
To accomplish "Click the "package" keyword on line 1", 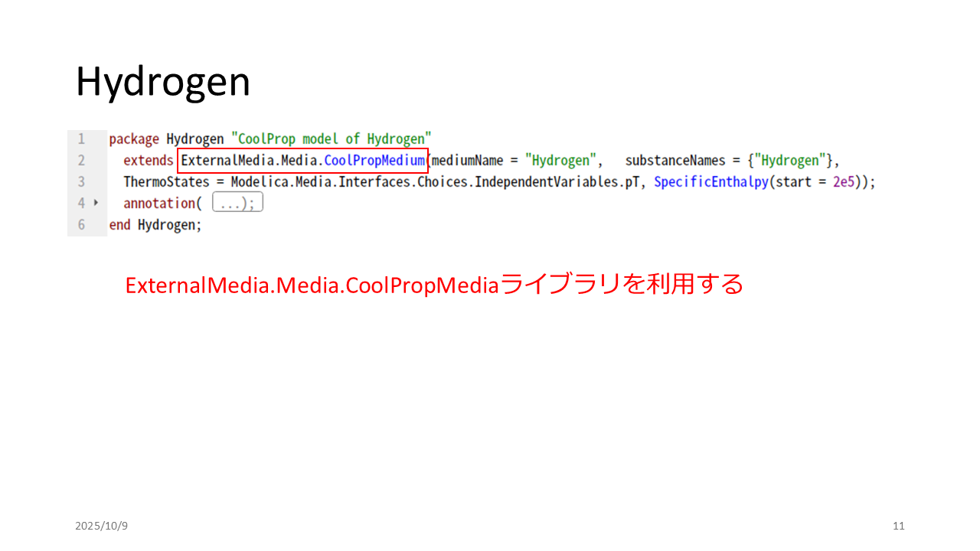I will [x=134, y=139].
